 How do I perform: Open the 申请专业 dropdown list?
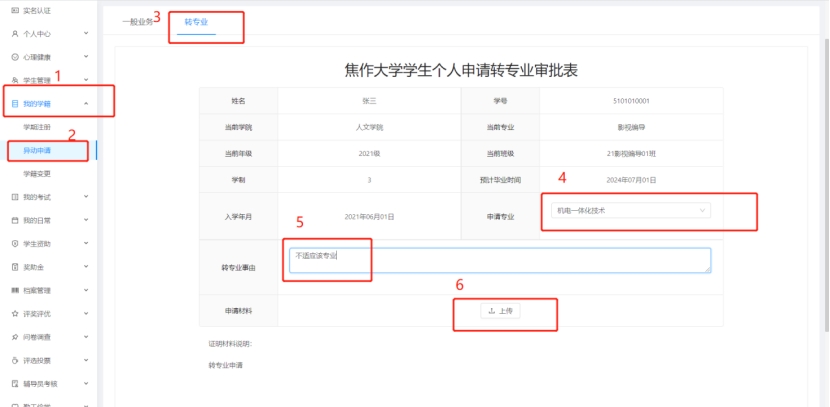(631, 211)
